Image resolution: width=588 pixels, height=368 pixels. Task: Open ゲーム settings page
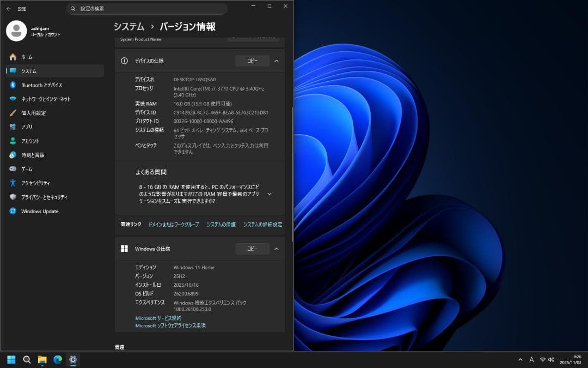coord(41,169)
